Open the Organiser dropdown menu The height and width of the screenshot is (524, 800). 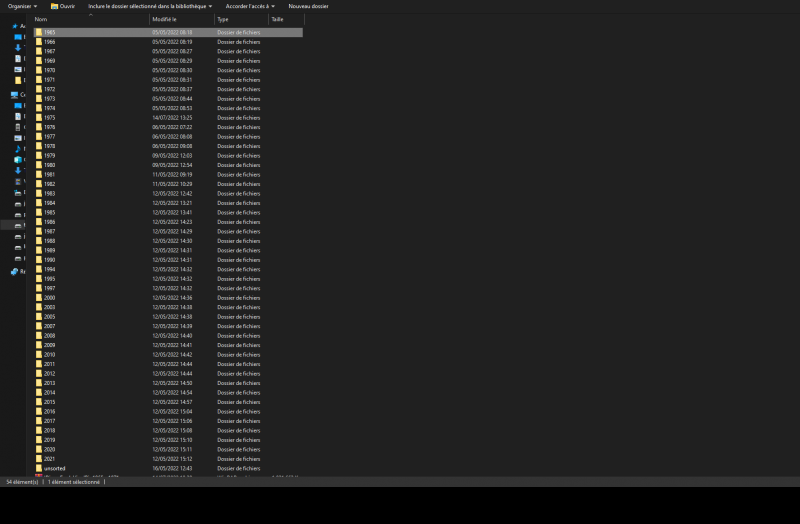(x=22, y=6)
